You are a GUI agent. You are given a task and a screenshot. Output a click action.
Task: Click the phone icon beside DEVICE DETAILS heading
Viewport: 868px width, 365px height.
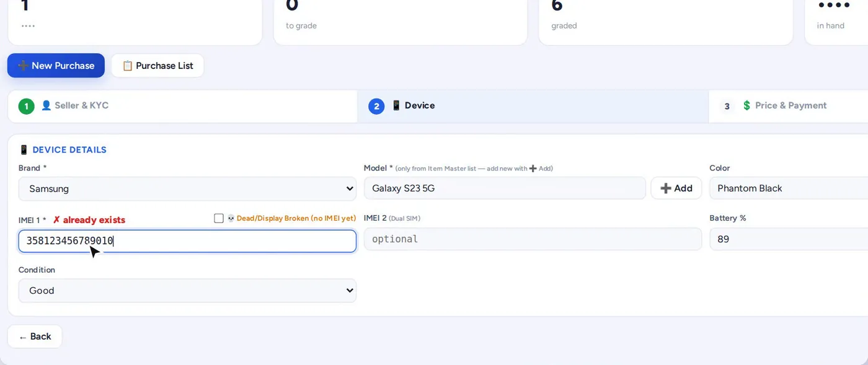(x=24, y=150)
